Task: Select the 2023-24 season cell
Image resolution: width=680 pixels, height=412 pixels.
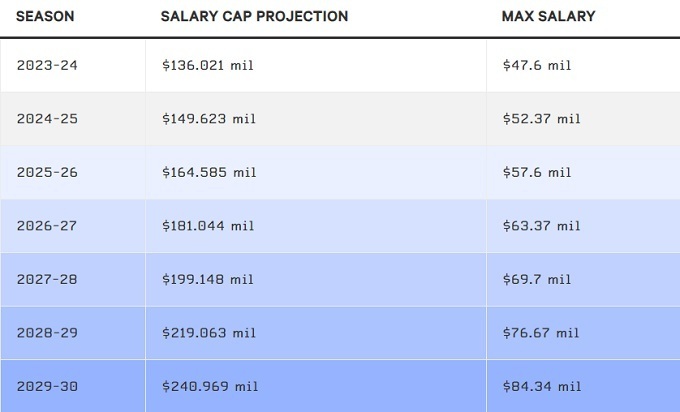Action: [x=46, y=65]
